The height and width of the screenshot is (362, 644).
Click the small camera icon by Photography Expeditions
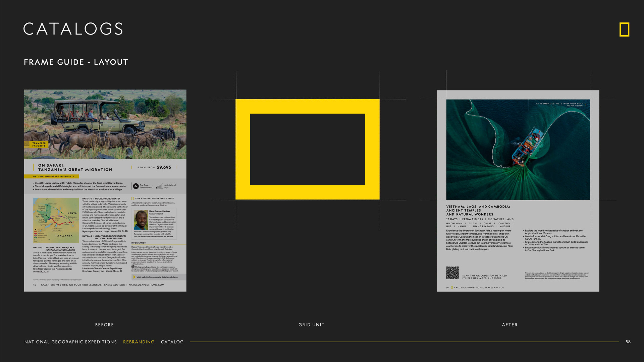(x=133, y=267)
